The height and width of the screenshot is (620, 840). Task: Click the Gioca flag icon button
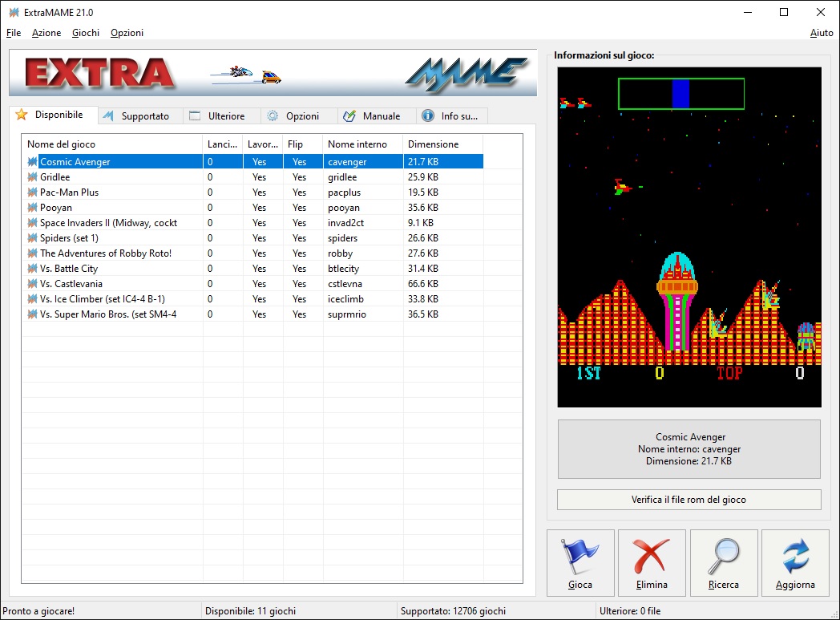580,563
